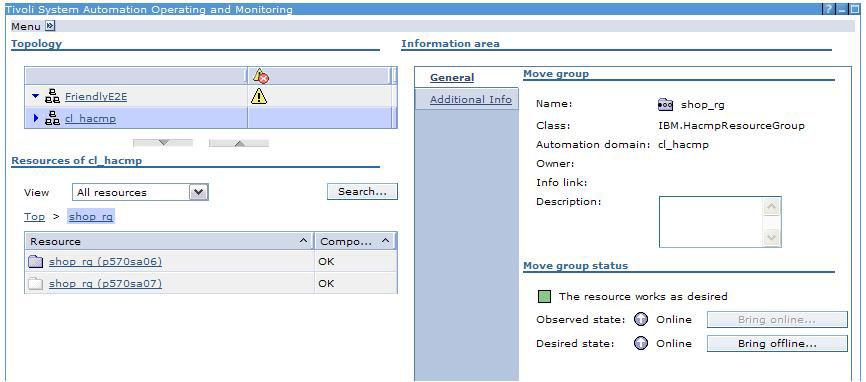The height and width of the screenshot is (382, 866).
Task: Click folder icon of shop_rg (p570sa06)
Action: (35, 262)
